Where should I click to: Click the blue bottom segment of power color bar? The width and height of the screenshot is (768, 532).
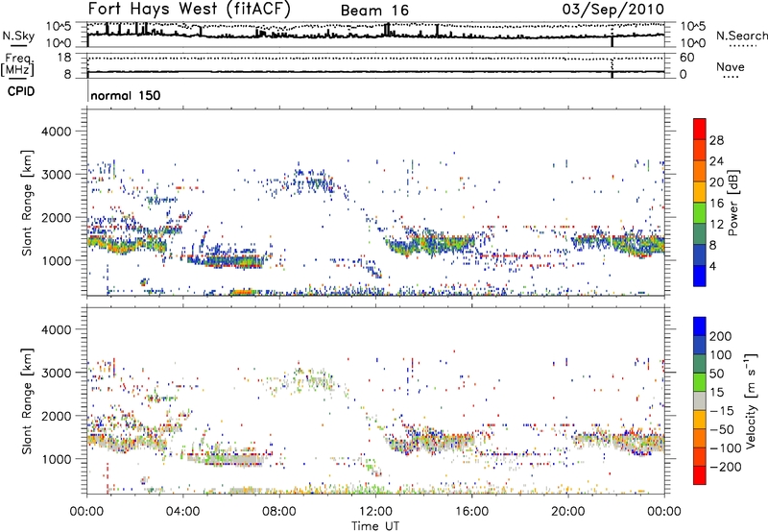click(x=700, y=276)
